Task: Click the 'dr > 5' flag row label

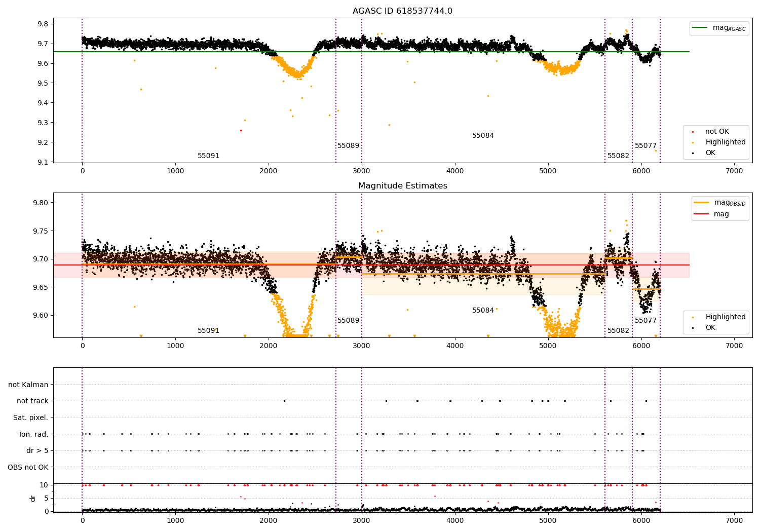Action: (x=37, y=451)
